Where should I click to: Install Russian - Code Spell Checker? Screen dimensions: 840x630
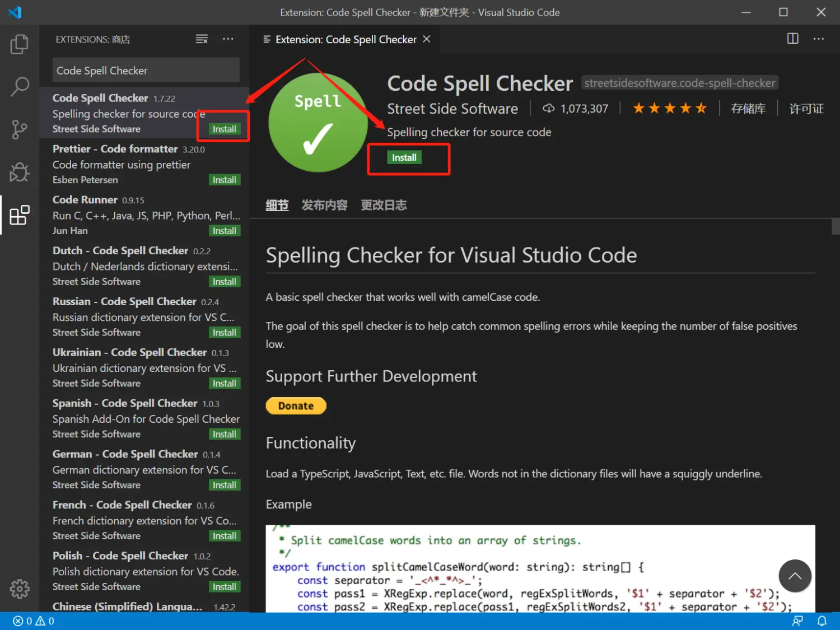click(224, 333)
